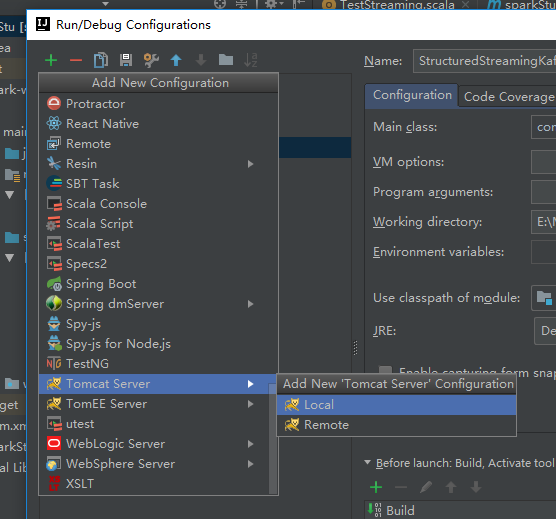Screen dimensions: 556x519
Task: Select React Native configuration type
Action: pos(158,124)
